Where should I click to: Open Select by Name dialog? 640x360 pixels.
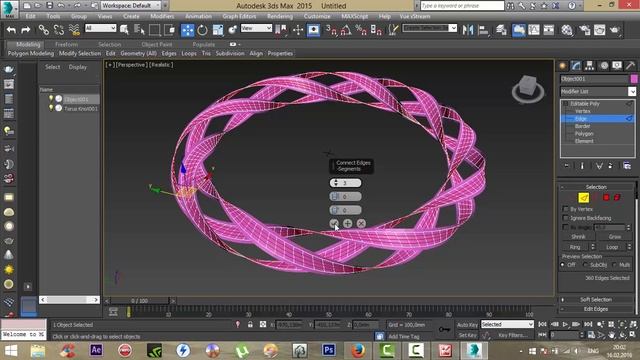pos(139,30)
